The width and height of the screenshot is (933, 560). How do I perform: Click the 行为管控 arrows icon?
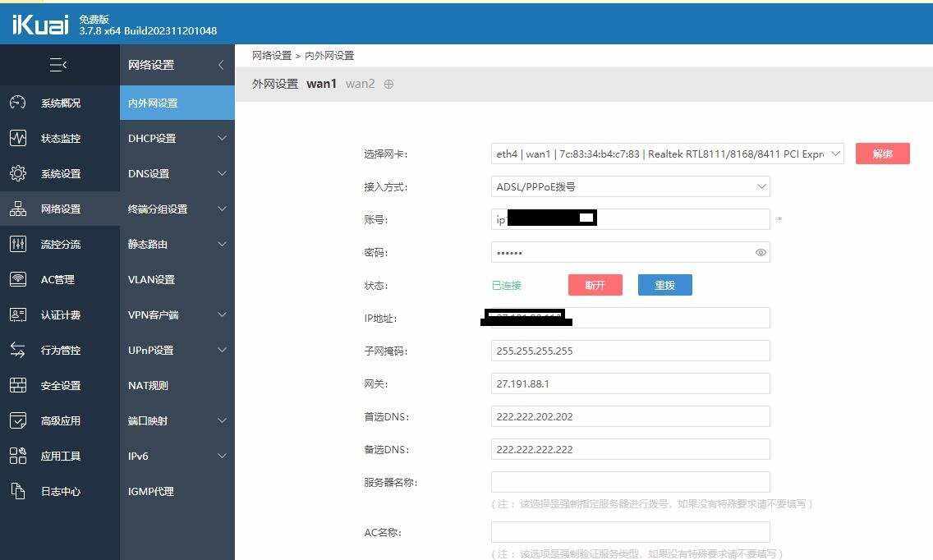[x=18, y=350]
